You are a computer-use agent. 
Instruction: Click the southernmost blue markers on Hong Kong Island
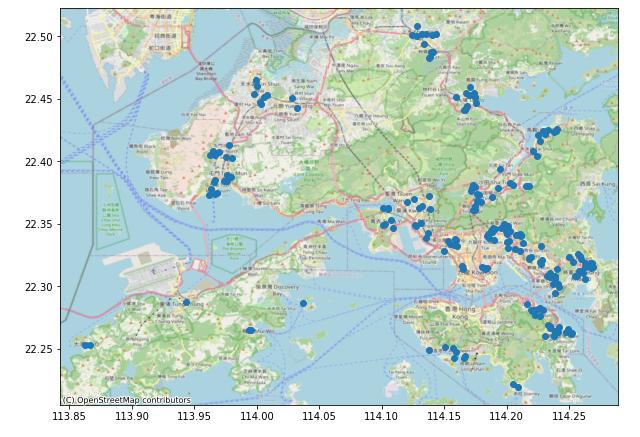516,385
